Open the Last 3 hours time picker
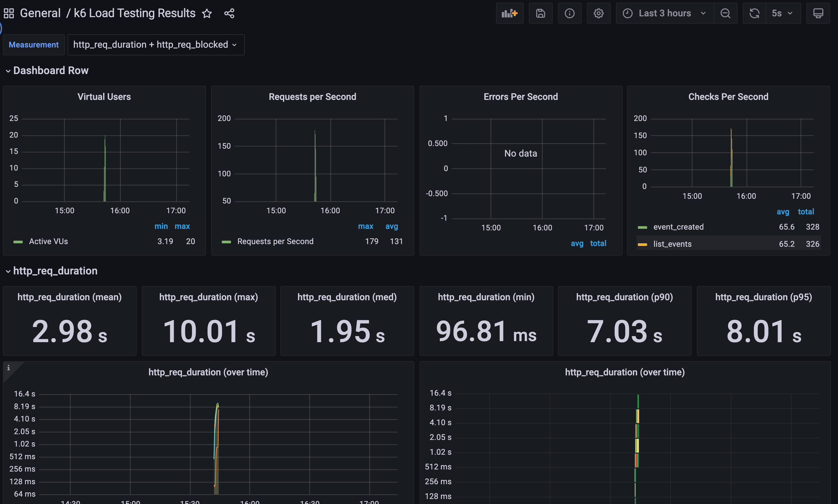 [x=664, y=13]
